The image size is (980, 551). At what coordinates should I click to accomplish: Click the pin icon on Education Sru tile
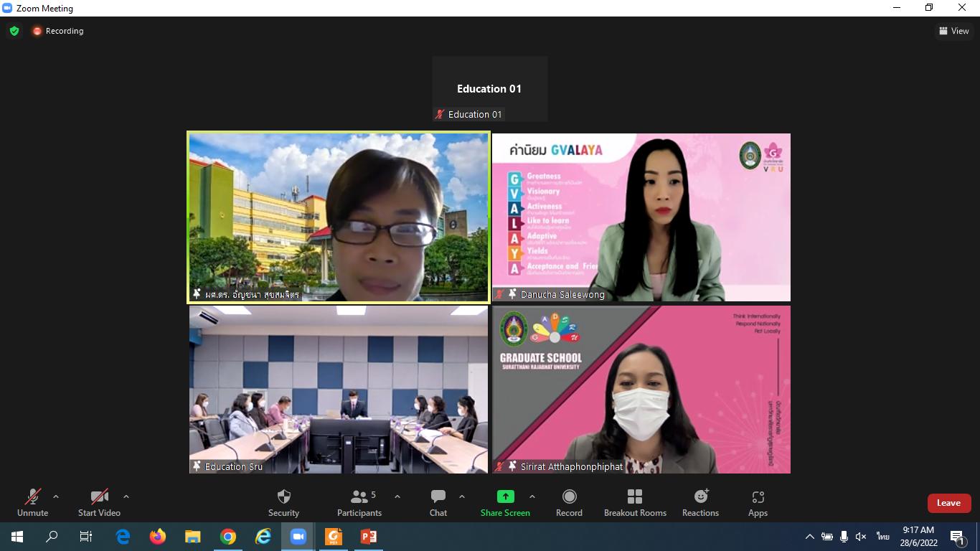coord(197,466)
